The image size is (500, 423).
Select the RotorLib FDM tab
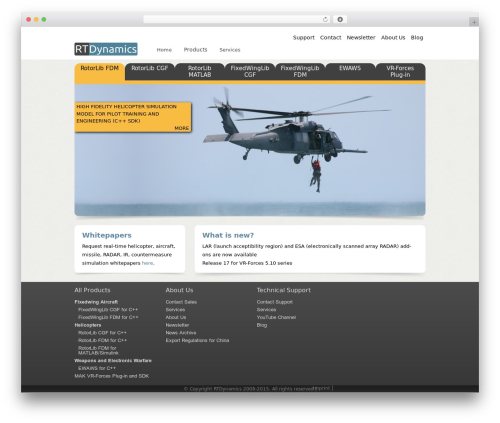pos(100,71)
